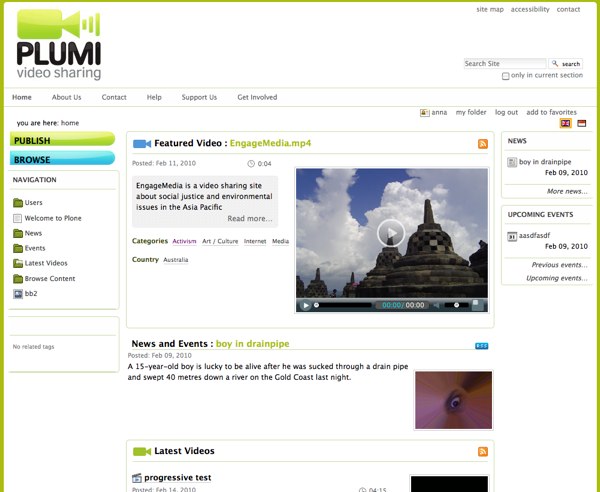Image resolution: width=600 pixels, height=492 pixels.
Task: Open Latest Videos folder in Navigation
Action: tap(47, 263)
